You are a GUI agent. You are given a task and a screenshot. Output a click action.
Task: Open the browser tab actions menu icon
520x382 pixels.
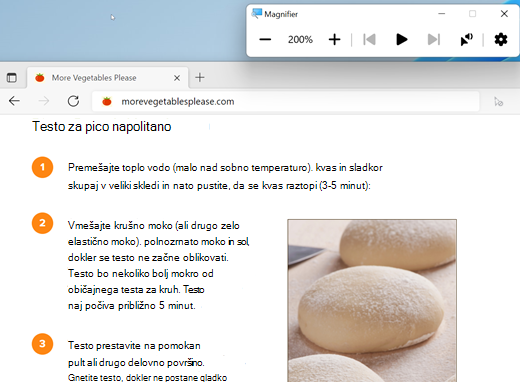[x=12, y=78]
